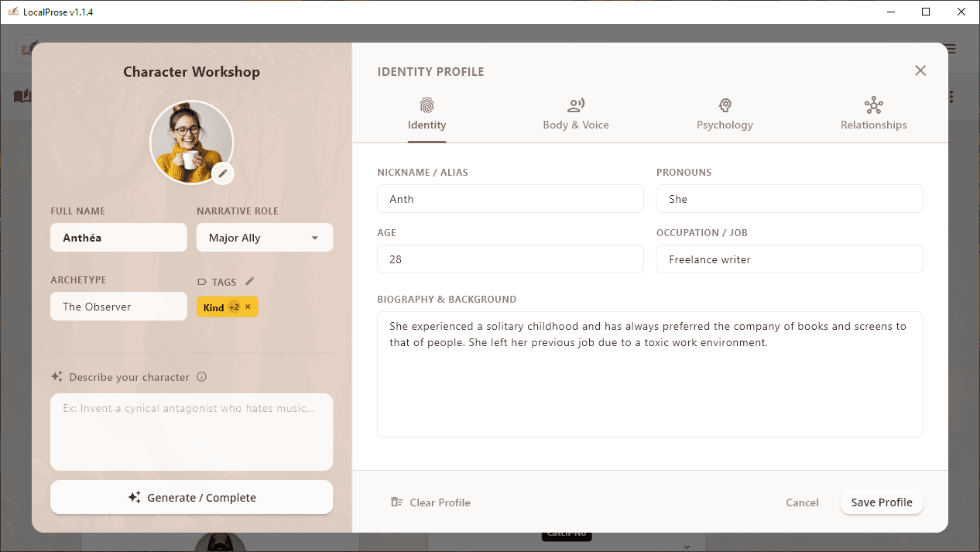Click the Identity fingerprint icon

427,105
